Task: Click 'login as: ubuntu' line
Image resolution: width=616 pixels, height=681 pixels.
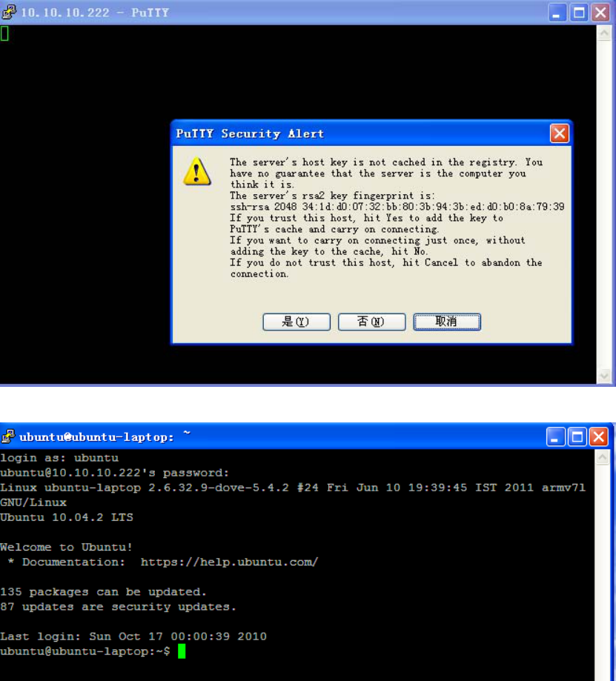Action: (x=59, y=458)
